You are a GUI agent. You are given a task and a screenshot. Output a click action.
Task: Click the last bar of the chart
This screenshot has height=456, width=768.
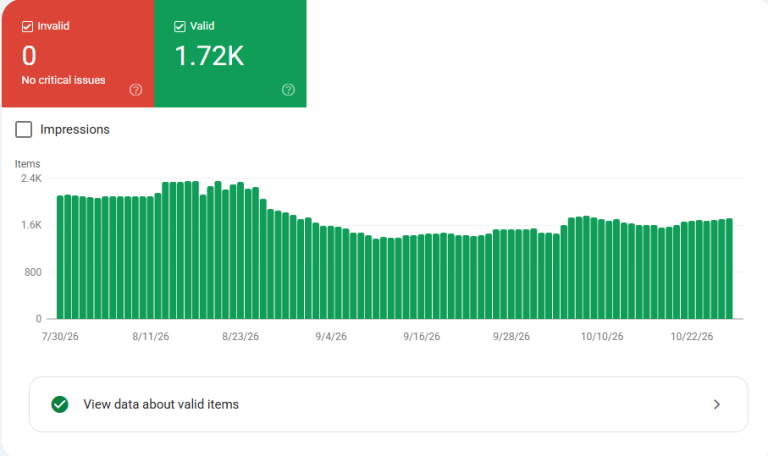[x=729, y=269]
